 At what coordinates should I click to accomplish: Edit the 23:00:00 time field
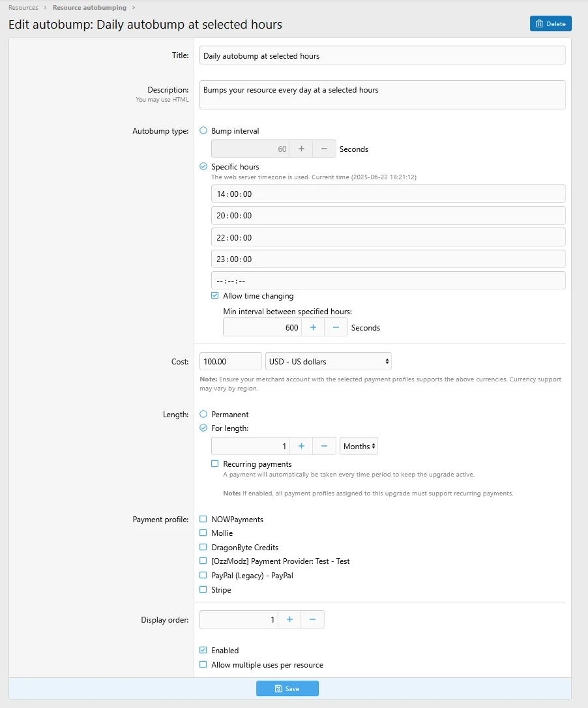388,259
